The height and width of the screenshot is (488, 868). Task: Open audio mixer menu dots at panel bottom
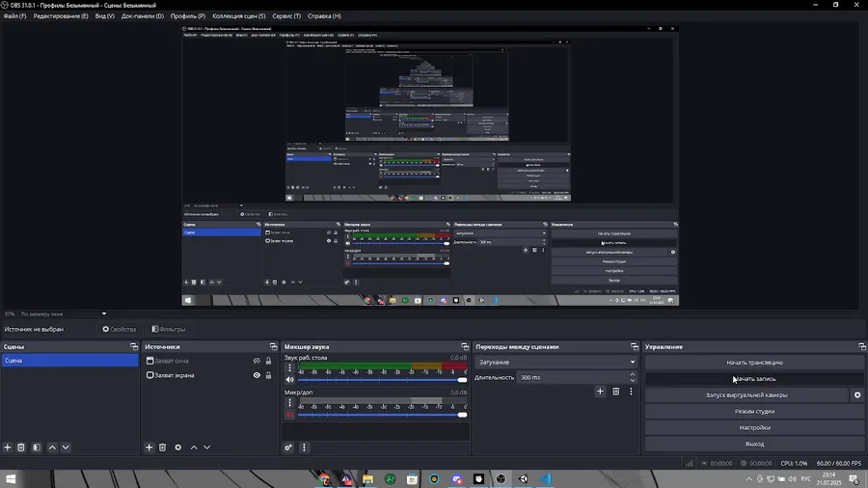pyautogui.click(x=304, y=447)
